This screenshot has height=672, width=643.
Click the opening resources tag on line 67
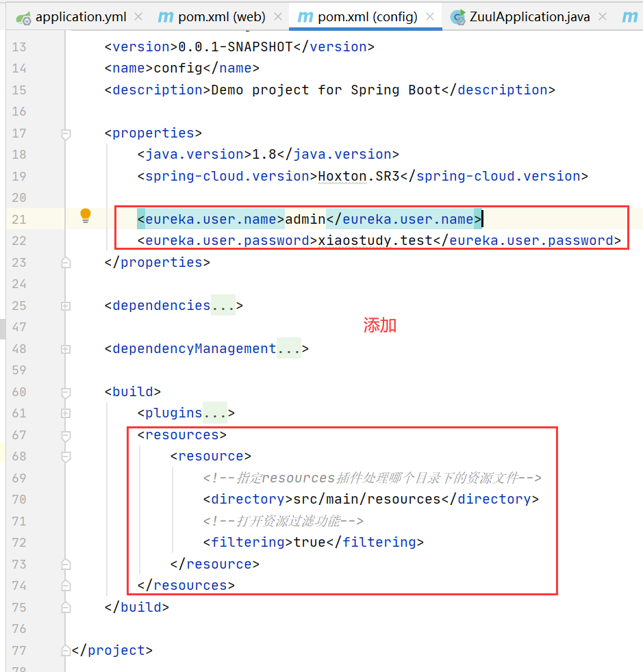coord(182,435)
